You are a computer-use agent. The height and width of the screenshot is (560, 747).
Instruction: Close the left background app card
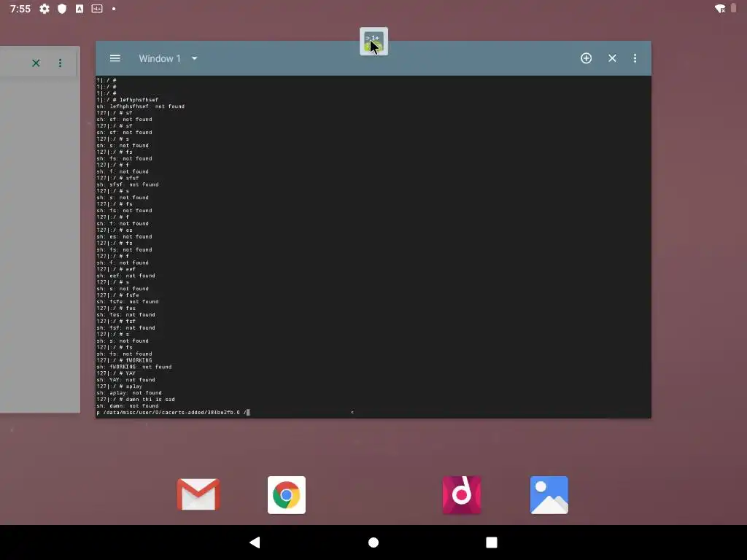click(36, 63)
